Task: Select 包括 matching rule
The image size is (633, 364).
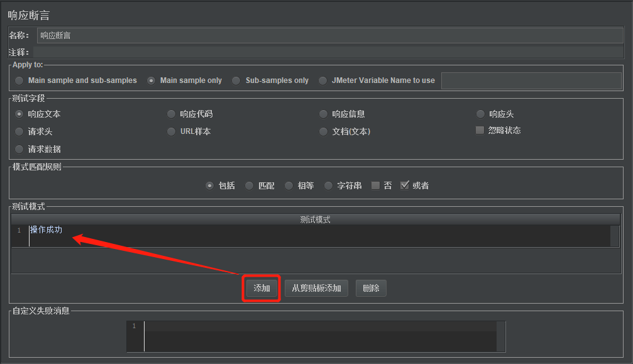Action: pyautogui.click(x=220, y=185)
